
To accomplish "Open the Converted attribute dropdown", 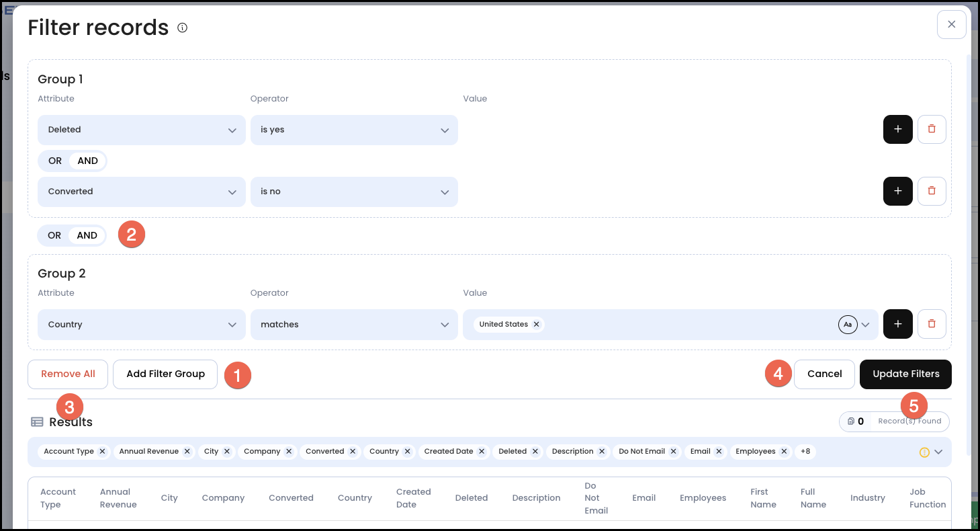I will (x=142, y=192).
